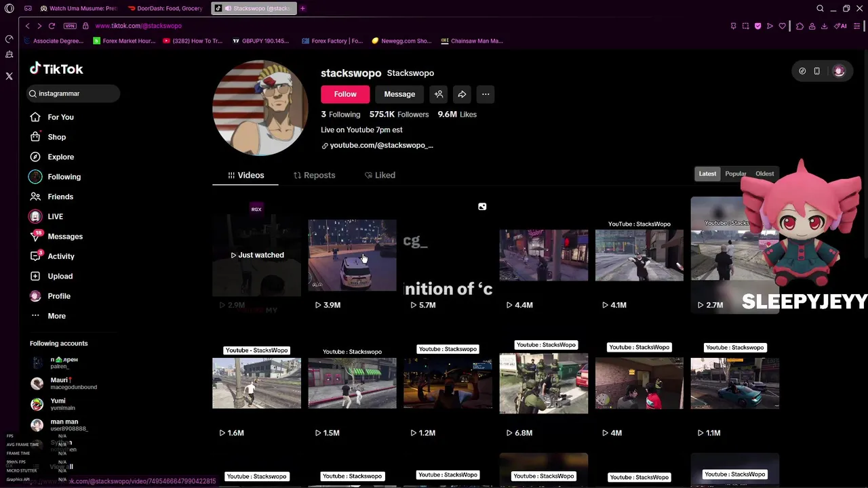Open the Following feed
Image resolution: width=868 pixels, height=488 pixels.
pos(55,177)
